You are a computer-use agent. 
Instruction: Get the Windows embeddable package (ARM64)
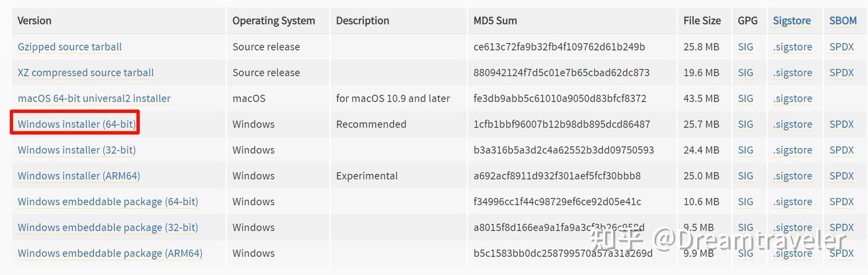[x=110, y=254]
